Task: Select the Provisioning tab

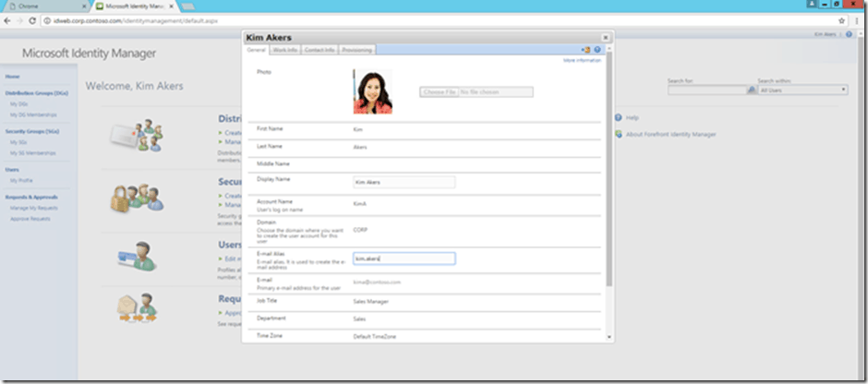Action: click(356, 50)
